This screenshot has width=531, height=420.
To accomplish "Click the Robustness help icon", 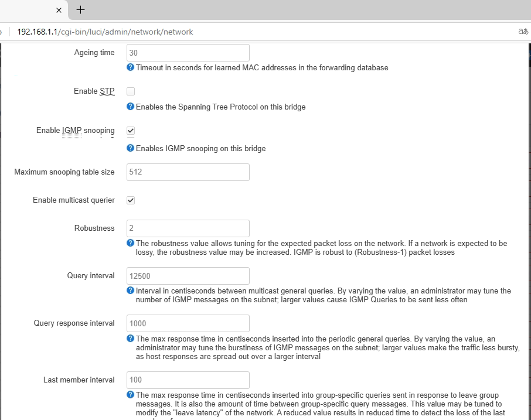I will pos(130,243).
